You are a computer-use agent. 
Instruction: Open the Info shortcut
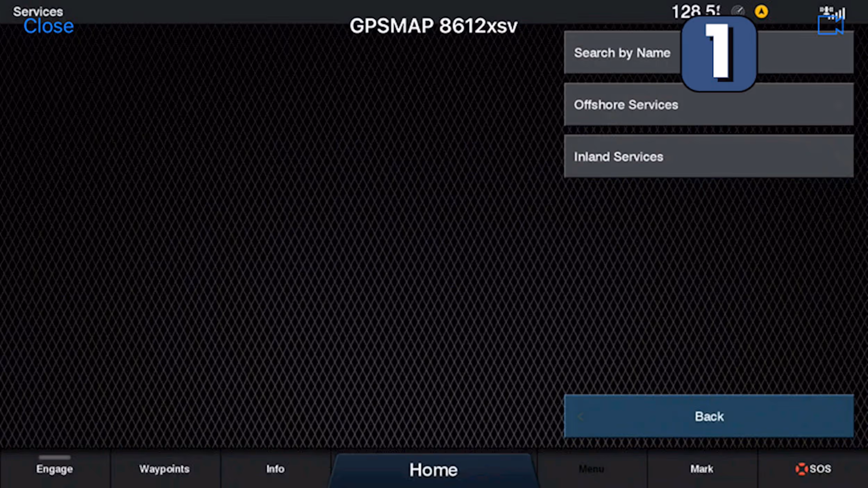tap(275, 469)
